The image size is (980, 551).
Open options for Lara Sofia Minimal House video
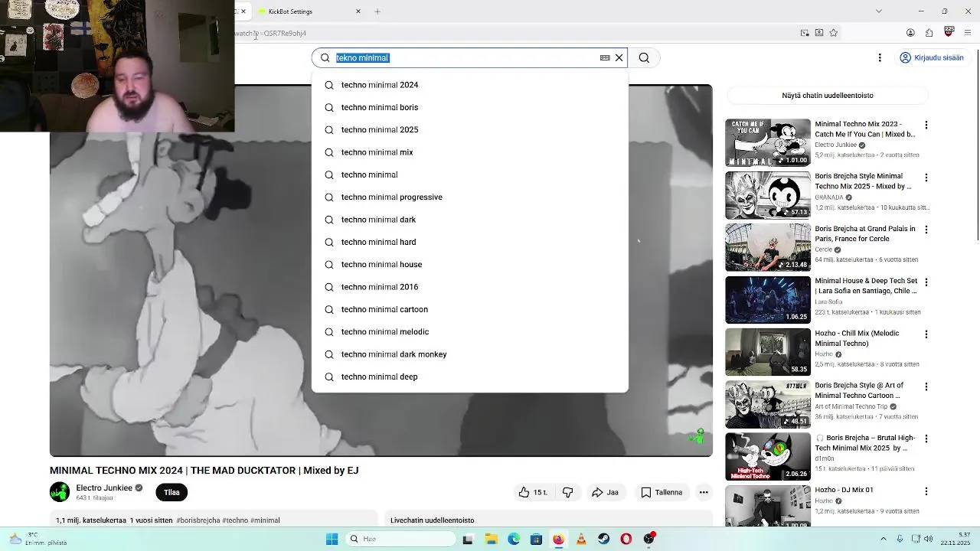point(926,282)
